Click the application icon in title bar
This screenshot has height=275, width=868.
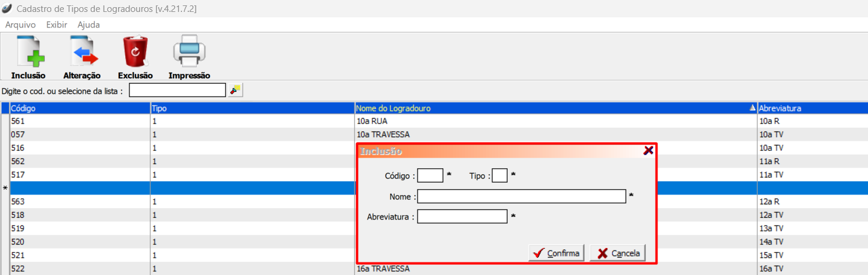(7, 8)
